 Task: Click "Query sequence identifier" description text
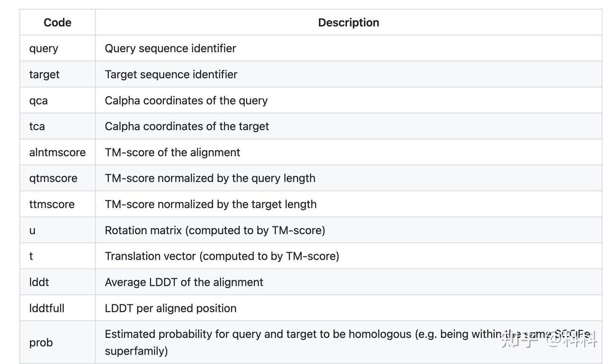pyautogui.click(x=170, y=48)
